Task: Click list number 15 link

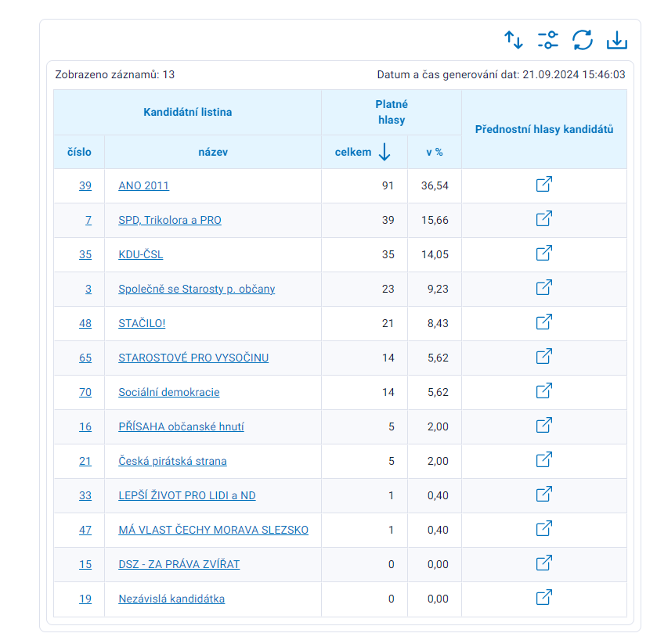Action: pyautogui.click(x=85, y=564)
